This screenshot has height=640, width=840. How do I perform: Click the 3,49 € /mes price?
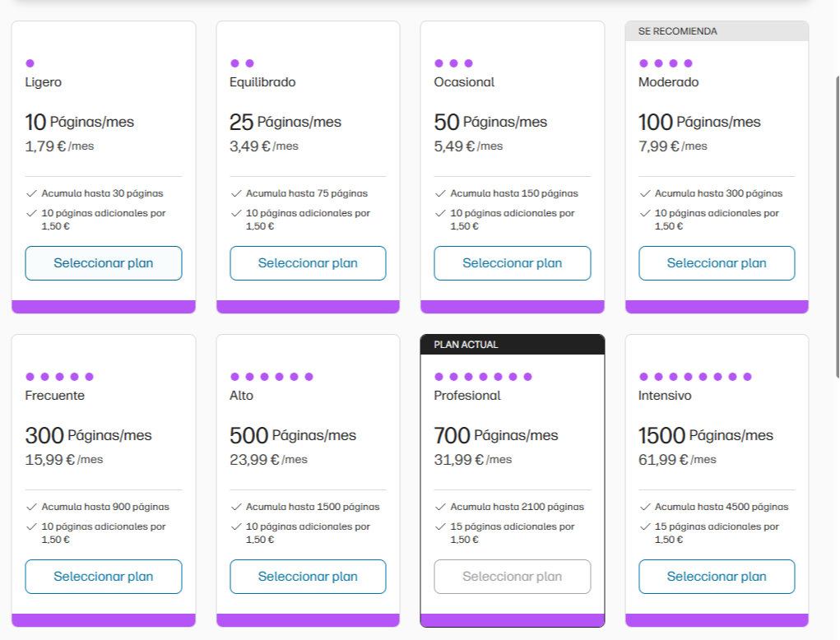(264, 146)
